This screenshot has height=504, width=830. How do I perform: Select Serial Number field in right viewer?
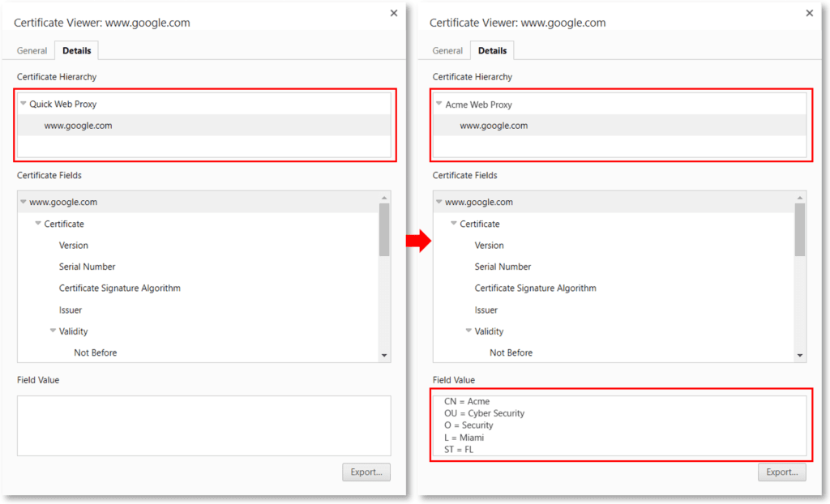click(x=503, y=267)
